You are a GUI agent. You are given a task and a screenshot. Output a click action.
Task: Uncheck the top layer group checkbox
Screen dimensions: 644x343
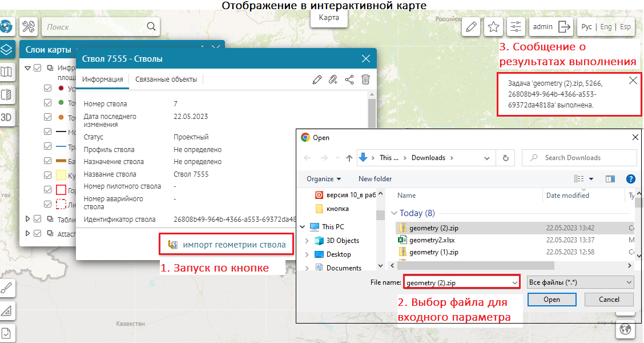[38, 68]
